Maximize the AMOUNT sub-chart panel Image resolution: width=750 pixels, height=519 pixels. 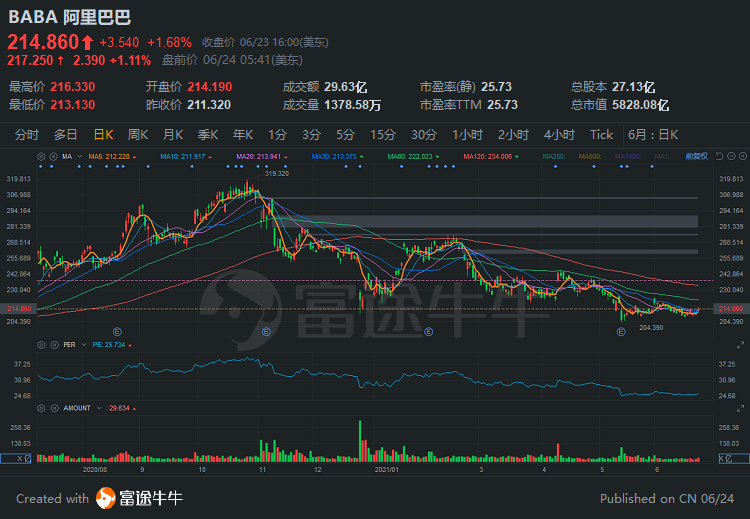coord(740,408)
